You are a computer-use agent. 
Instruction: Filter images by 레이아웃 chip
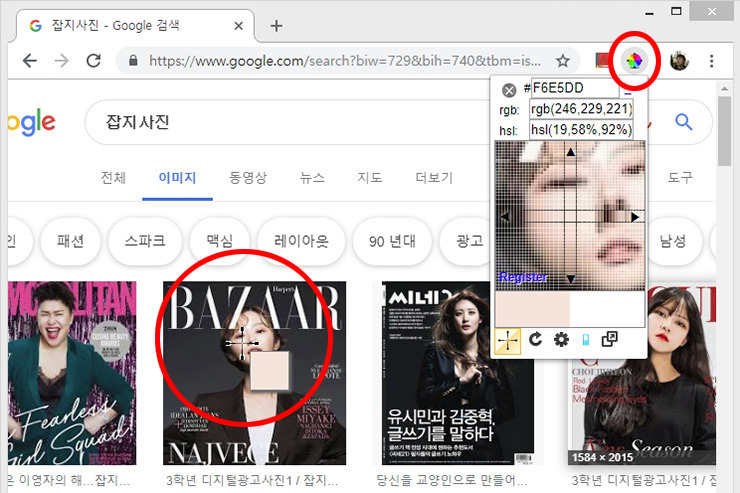point(301,242)
